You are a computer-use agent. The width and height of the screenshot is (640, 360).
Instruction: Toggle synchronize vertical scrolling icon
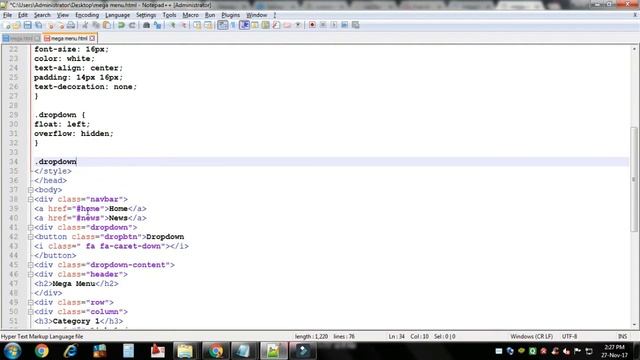point(197,25)
